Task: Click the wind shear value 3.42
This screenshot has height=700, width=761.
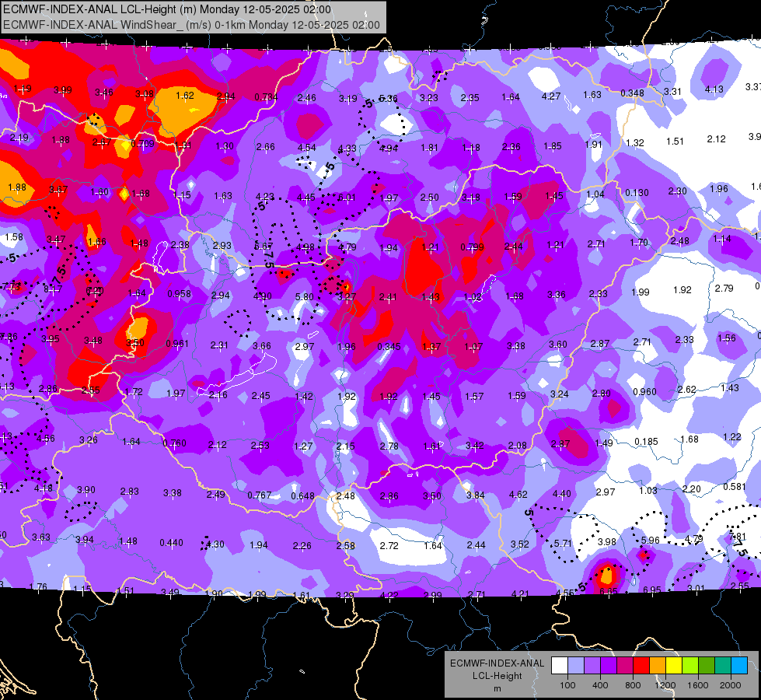Action: tap(474, 445)
